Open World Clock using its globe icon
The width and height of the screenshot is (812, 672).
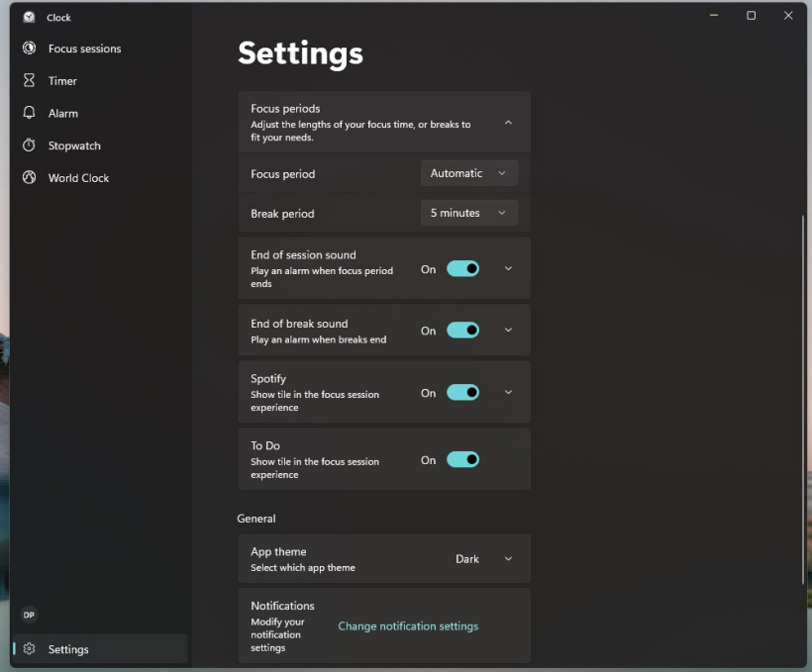click(30, 178)
